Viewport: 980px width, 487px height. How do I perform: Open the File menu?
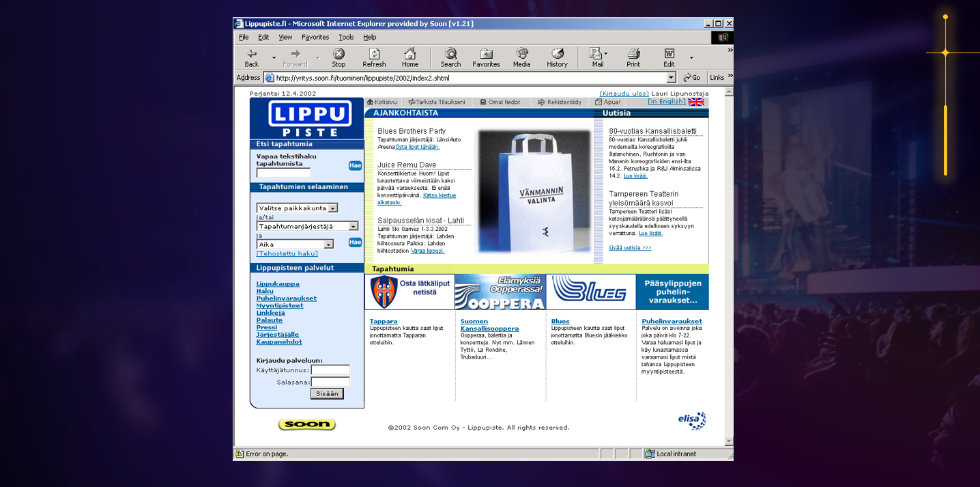[x=244, y=38]
